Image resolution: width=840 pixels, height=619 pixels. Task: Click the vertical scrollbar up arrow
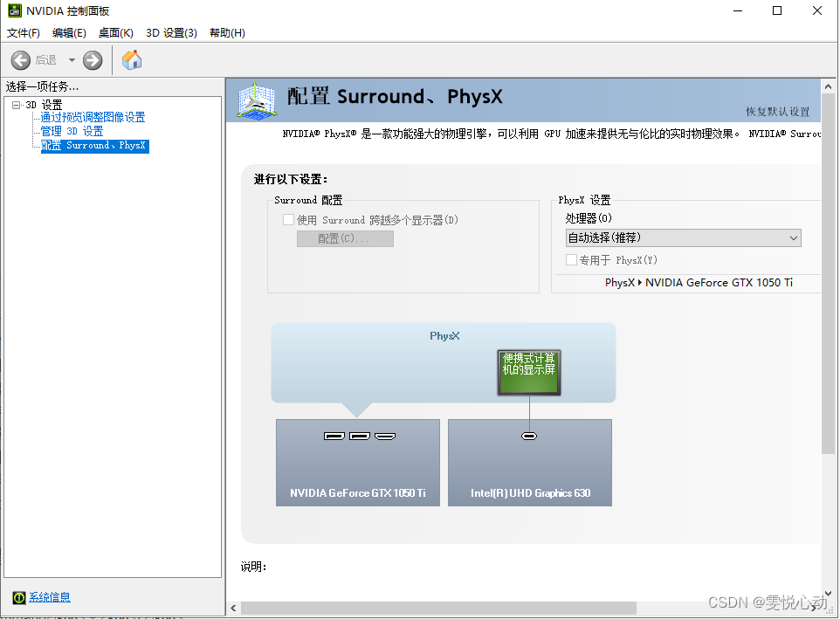(x=829, y=86)
